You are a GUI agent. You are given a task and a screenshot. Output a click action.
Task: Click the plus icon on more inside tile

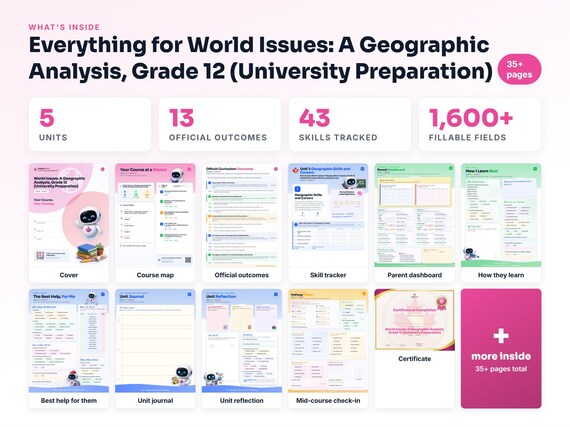(501, 336)
